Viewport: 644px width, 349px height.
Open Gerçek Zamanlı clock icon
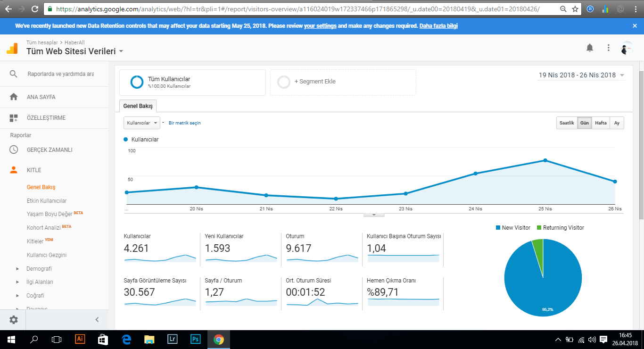[x=14, y=150]
